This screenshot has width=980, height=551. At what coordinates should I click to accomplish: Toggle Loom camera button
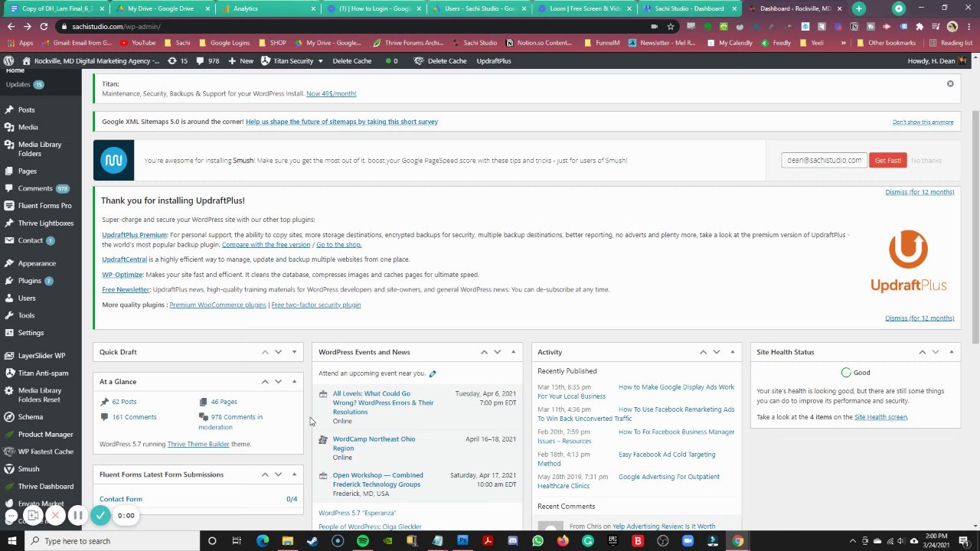click(33, 516)
